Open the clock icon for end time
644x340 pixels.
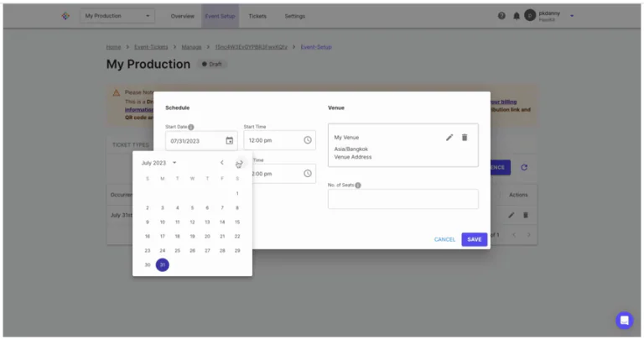[308, 174]
